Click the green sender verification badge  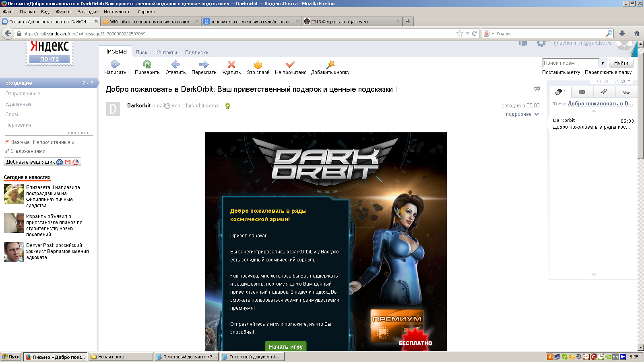(228, 106)
